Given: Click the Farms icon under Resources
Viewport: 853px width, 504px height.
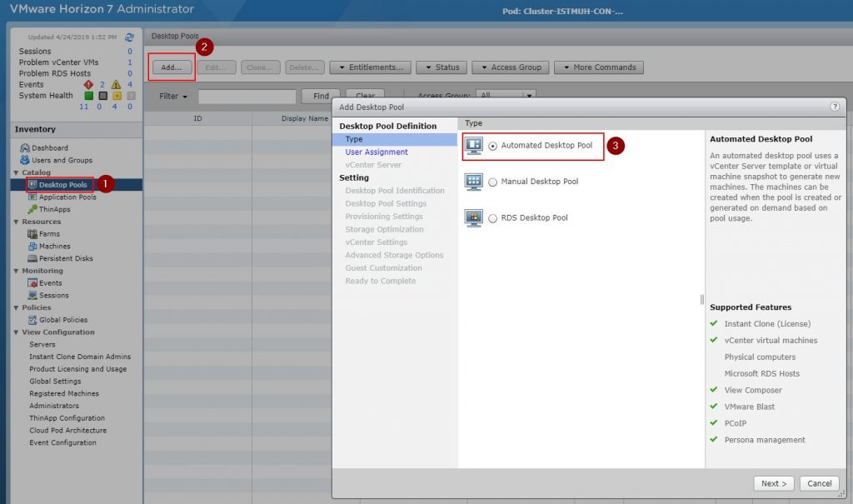Looking at the screenshot, I should (x=32, y=233).
